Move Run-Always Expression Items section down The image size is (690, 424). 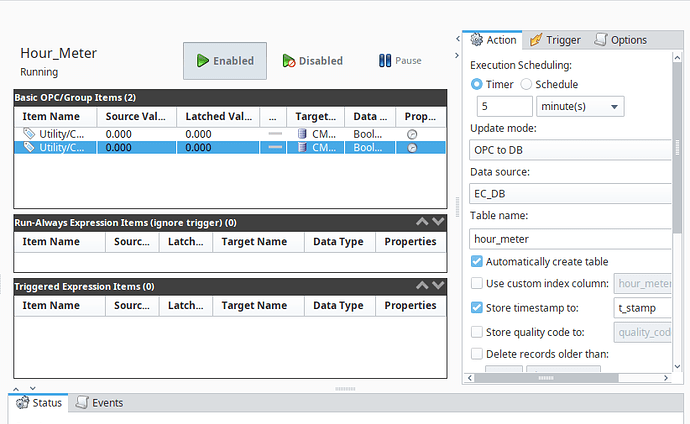point(438,222)
